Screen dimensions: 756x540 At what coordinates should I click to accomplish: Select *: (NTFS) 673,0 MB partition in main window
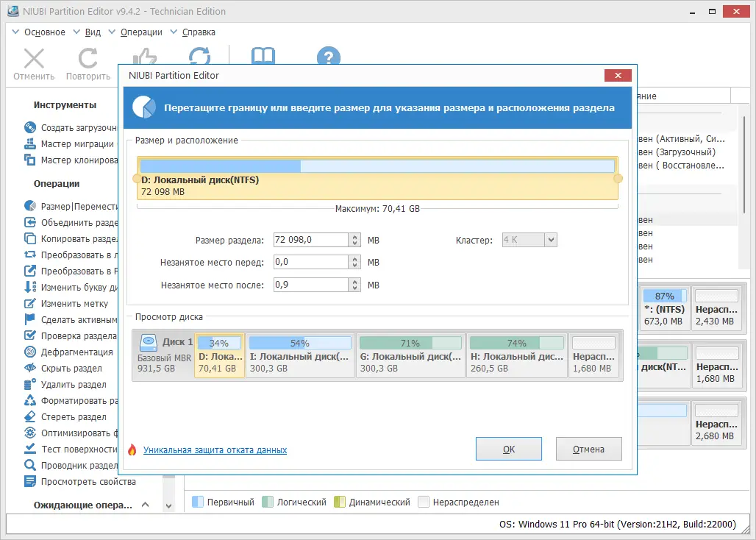click(664, 308)
